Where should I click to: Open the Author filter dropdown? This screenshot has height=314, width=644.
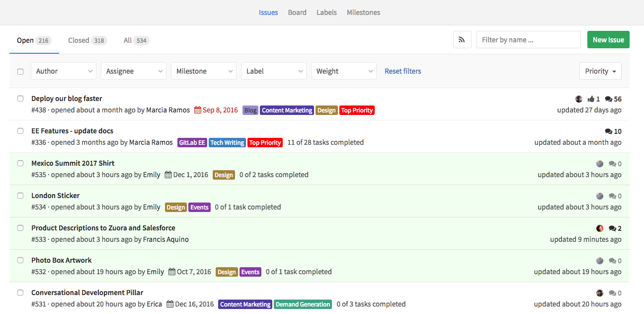pyautogui.click(x=63, y=71)
